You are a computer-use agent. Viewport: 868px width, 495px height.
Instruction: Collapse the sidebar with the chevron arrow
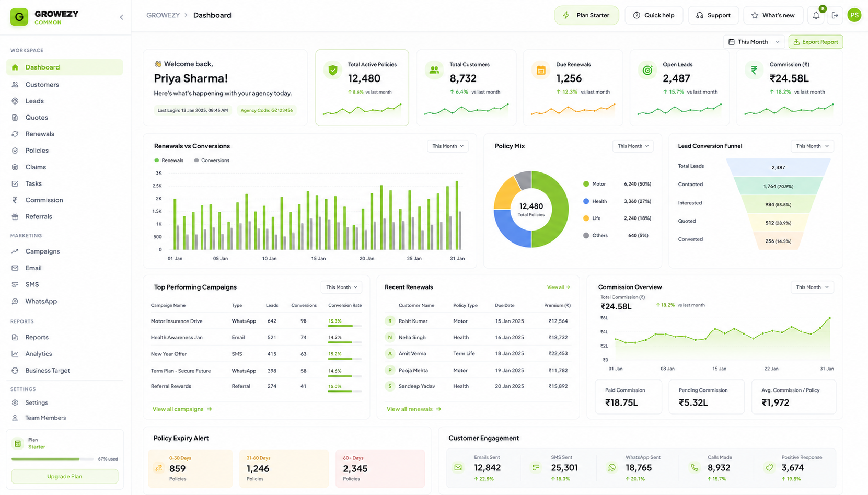pos(121,17)
